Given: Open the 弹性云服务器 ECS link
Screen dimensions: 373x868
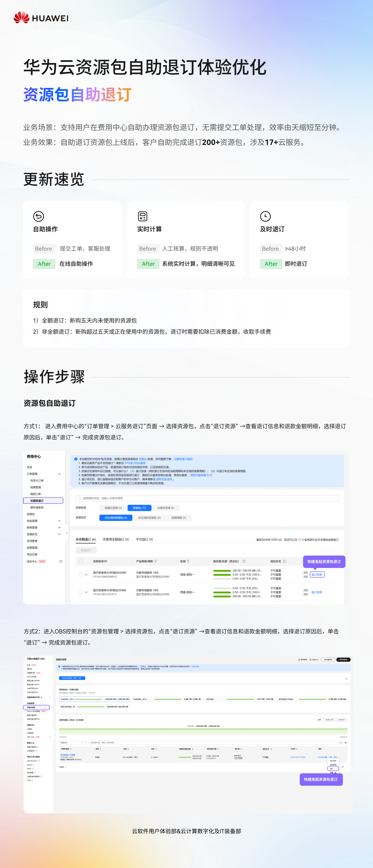Looking at the screenshot, I should pyautogui.click(x=201, y=475).
